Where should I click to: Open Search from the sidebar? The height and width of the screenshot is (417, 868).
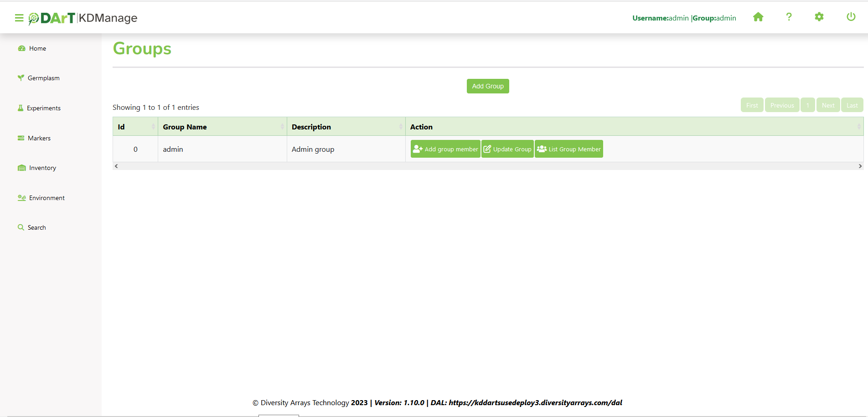click(36, 227)
